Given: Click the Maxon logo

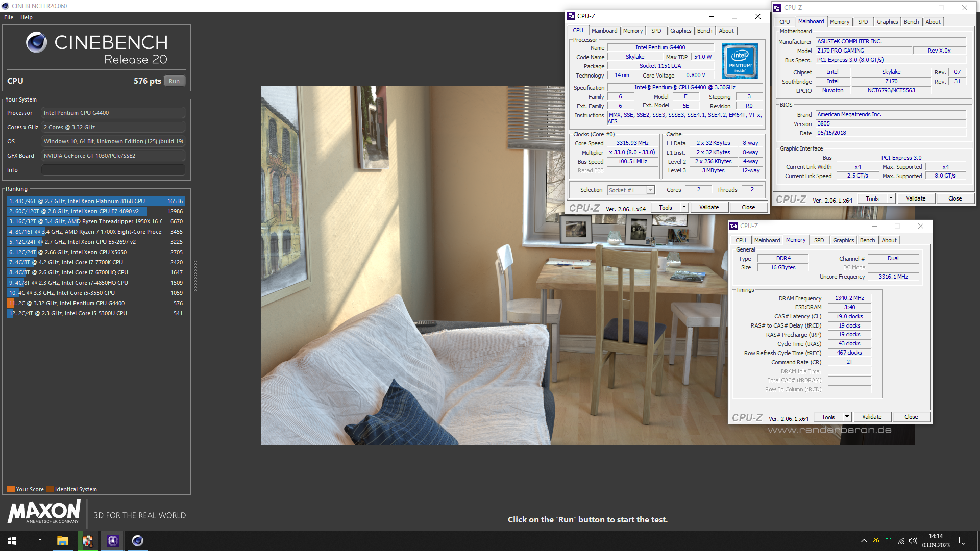Looking at the screenshot, I should coord(44,512).
